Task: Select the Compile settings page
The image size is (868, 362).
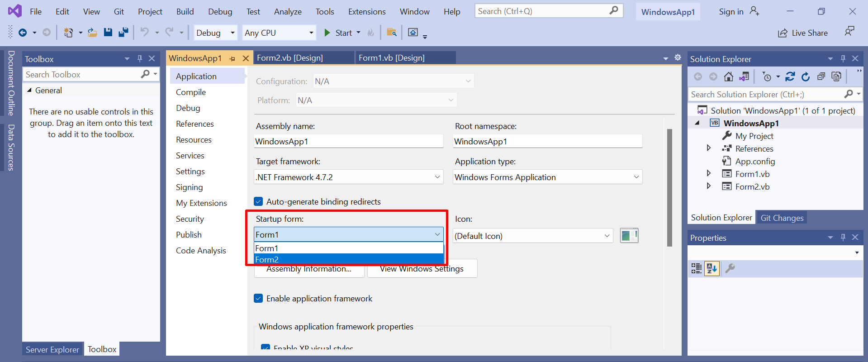Action: 191,92
